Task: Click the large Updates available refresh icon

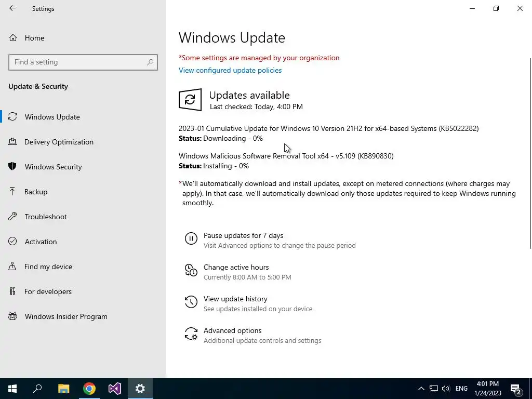Action: click(190, 100)
